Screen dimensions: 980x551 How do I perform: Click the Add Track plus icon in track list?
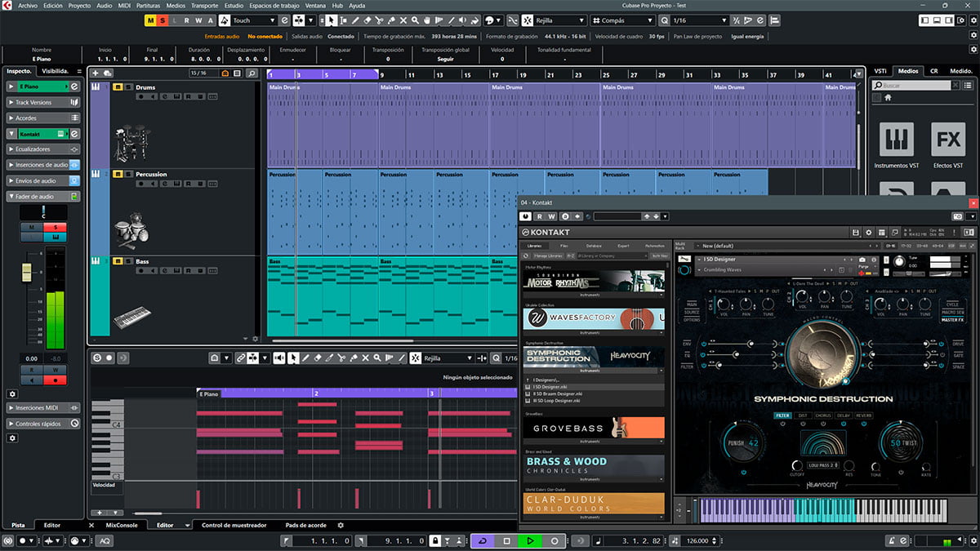[x=96, y=73]
